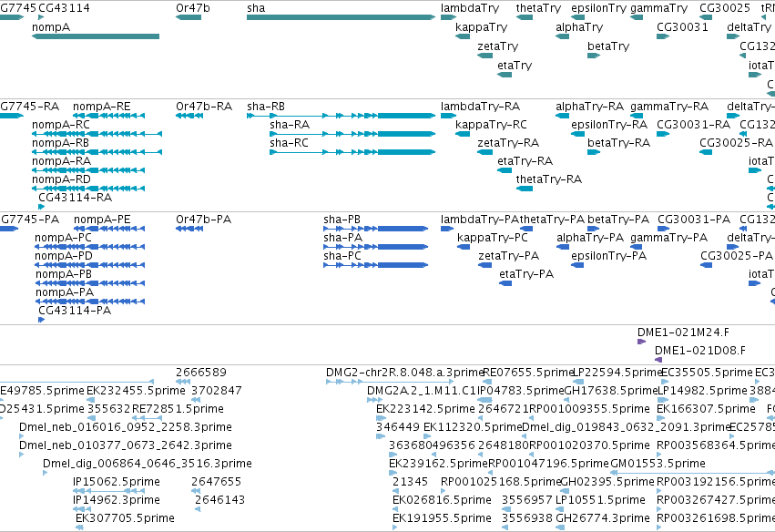
Task: Click the kappaTry gene label
Action: [x=482, y=26]
